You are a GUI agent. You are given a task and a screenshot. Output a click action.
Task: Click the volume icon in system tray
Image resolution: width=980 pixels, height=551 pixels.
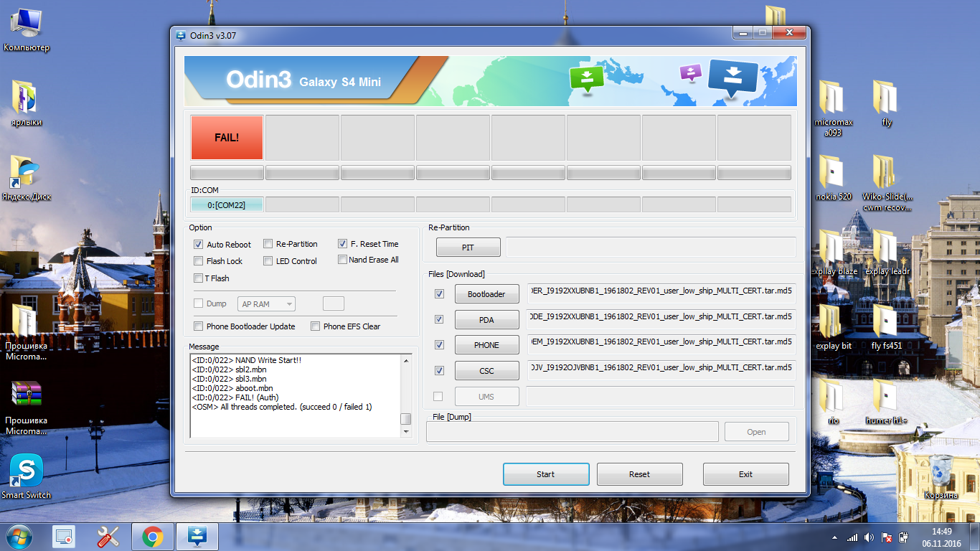point(869,537)
